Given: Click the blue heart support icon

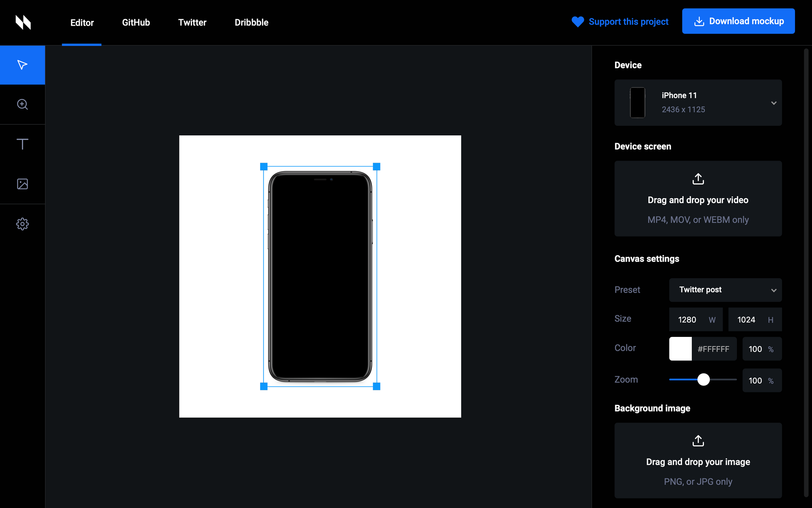Looking at the screenshot, I should coord(577,22).
